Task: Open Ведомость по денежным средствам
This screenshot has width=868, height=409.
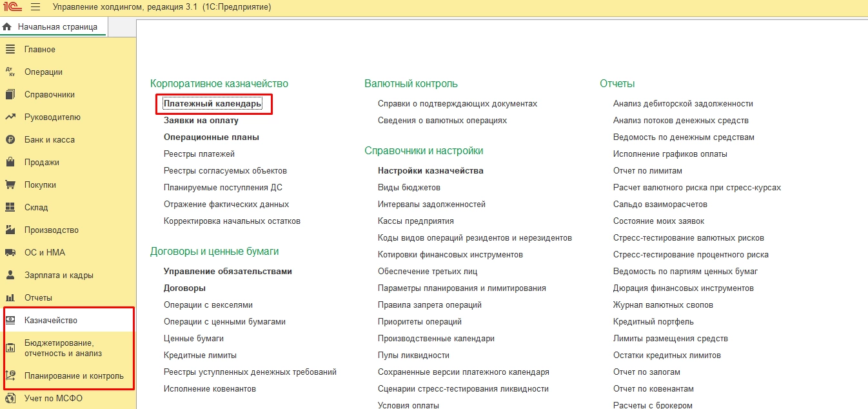Action: click(x=684, y=137)
